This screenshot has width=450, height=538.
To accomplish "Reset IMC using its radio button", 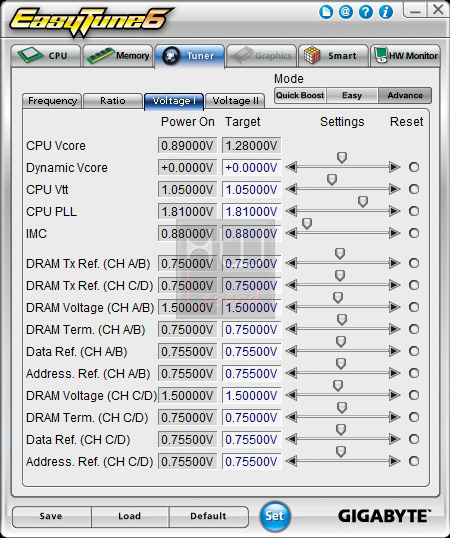I will (414, 233).
